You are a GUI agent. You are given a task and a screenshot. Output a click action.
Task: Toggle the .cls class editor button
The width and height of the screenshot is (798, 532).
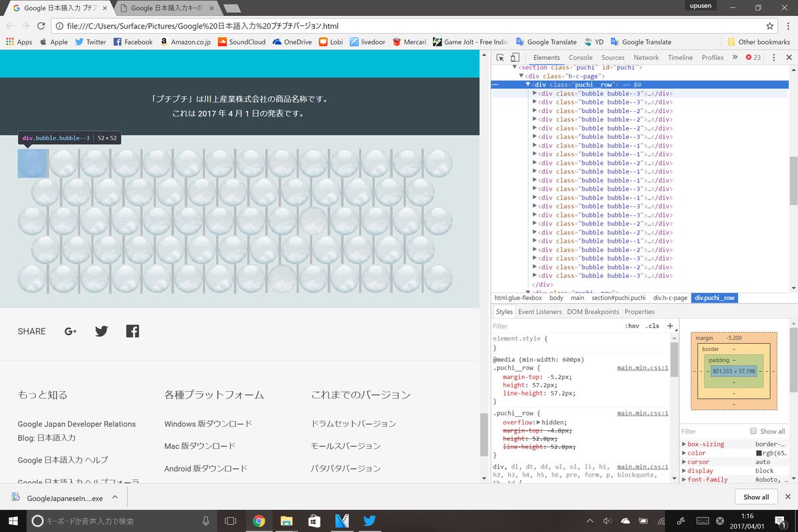click(652, 326)
